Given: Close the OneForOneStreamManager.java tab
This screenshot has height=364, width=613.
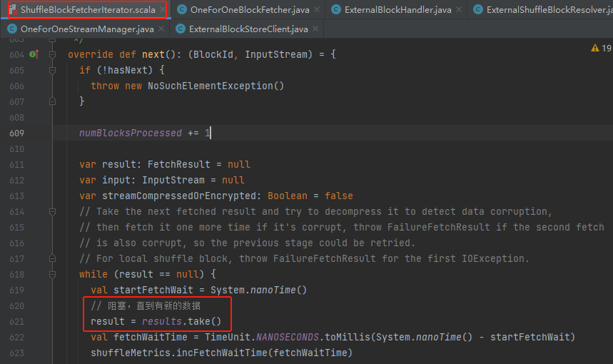Looking at the screenshot, I should coord(161,29).
